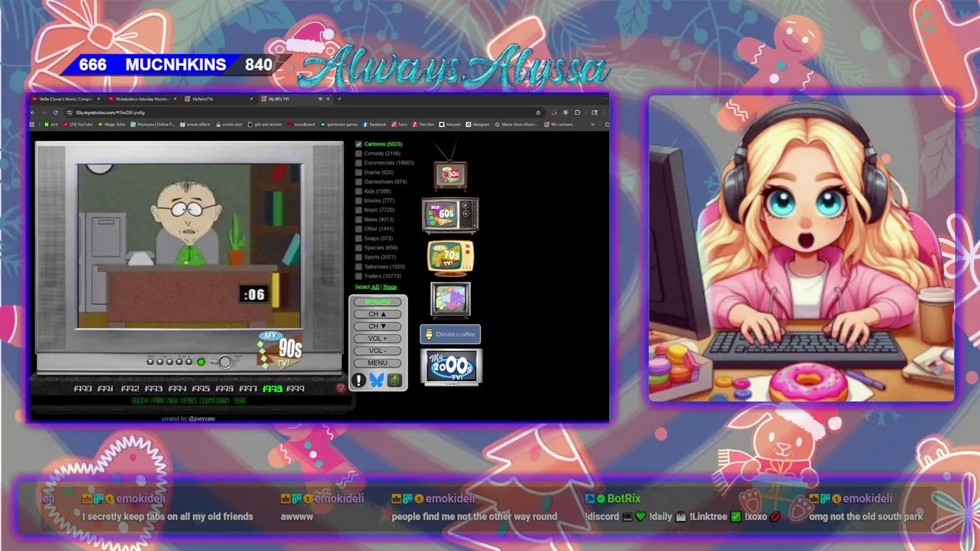Select year 1994 on the timeline
This screenshot has width=980, height=551.
coord(177,389)
